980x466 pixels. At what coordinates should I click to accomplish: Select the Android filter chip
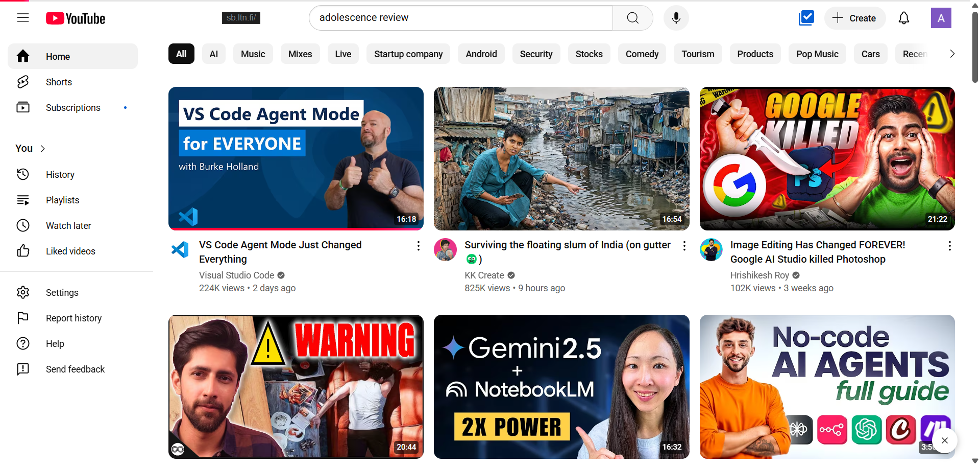pyautogui.click(x=481, y=54)
